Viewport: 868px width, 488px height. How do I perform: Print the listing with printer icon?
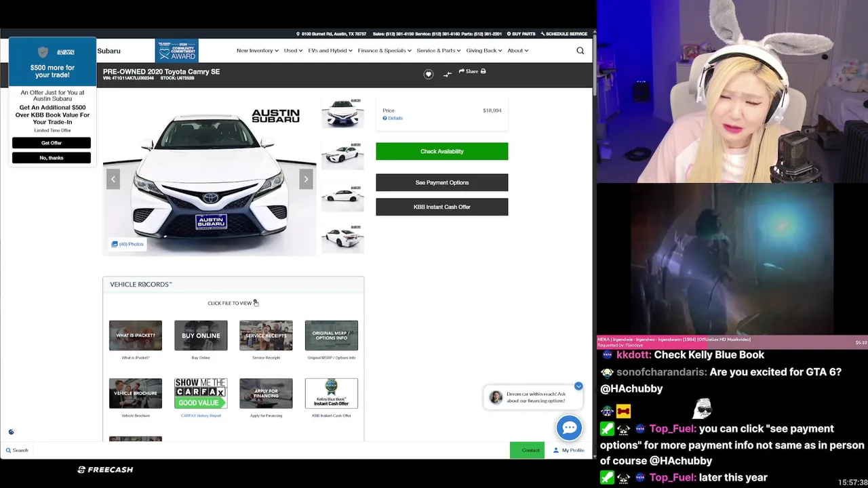click(x=483, y=71)
